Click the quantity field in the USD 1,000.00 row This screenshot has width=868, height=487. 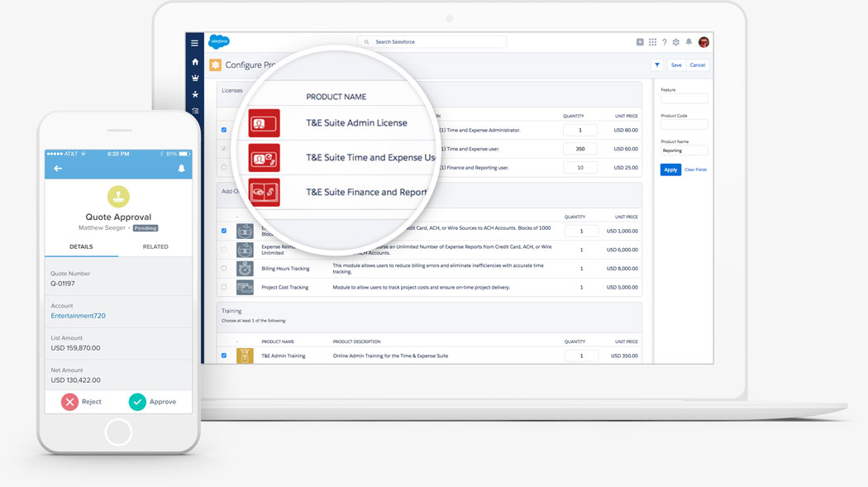click(x=581, y=231)
